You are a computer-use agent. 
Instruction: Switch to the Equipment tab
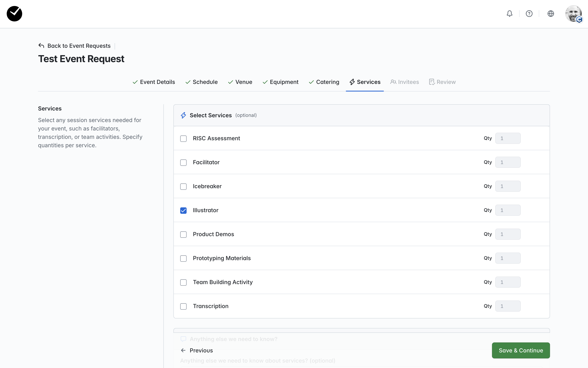click(281, 82)
